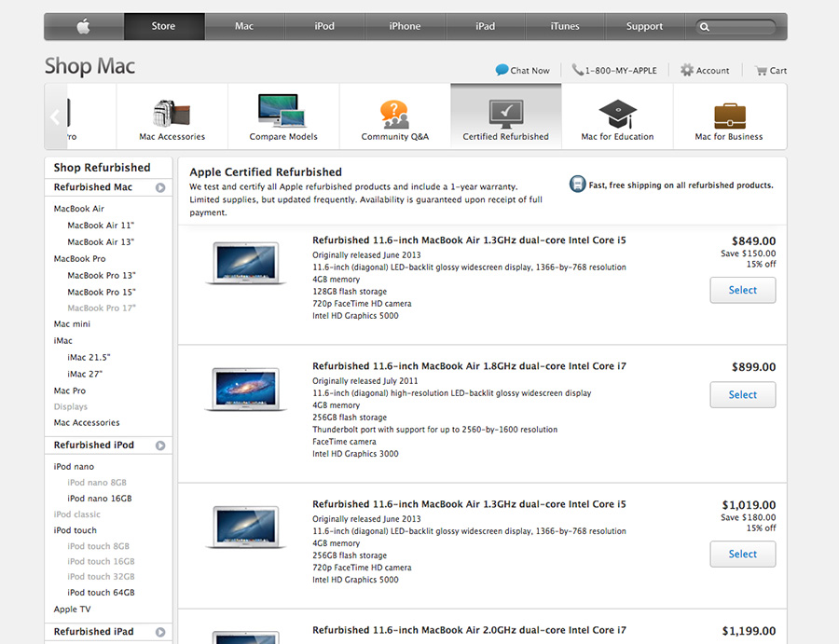Click the search field in navigation bar
This screenshot has width=839, height=644.
coord(736,26)
